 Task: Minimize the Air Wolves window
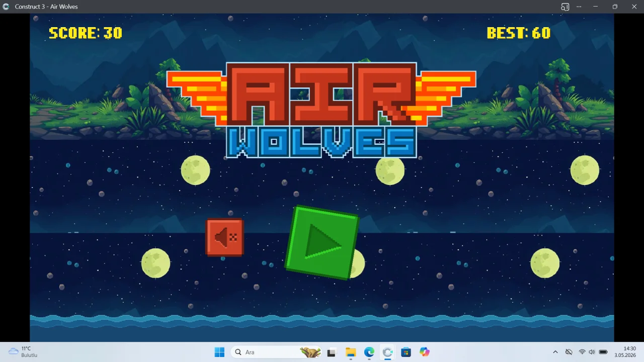(595, 7)
